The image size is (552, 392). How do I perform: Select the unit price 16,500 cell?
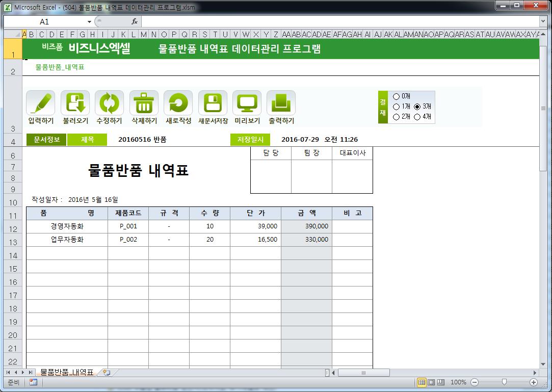255,240
